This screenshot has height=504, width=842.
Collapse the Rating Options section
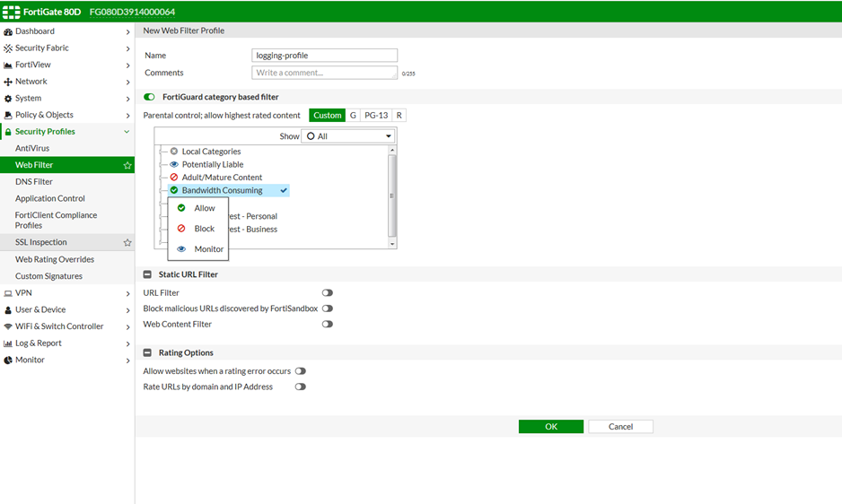(x=147, y=353)
